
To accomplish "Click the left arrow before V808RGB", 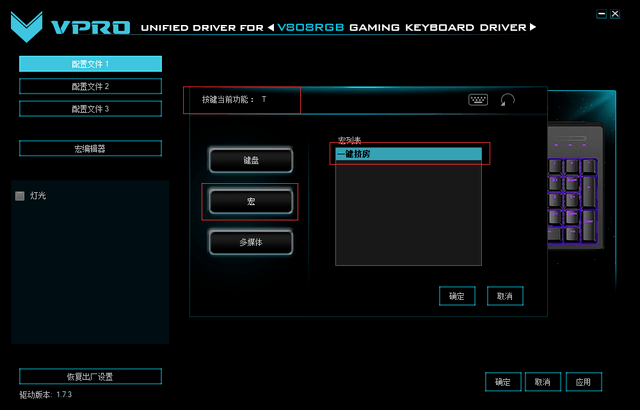I will [271, 27].
